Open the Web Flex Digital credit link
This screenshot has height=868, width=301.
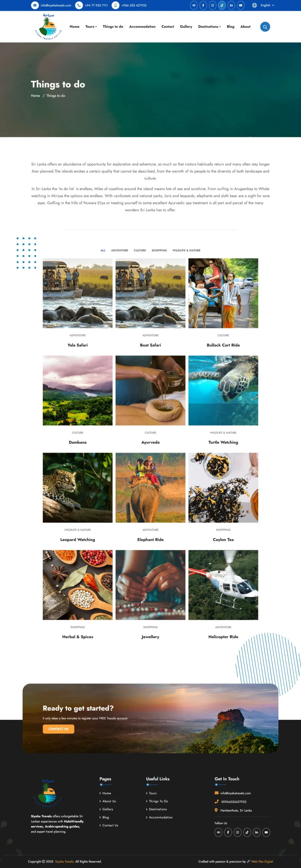(x=262, y=861)
